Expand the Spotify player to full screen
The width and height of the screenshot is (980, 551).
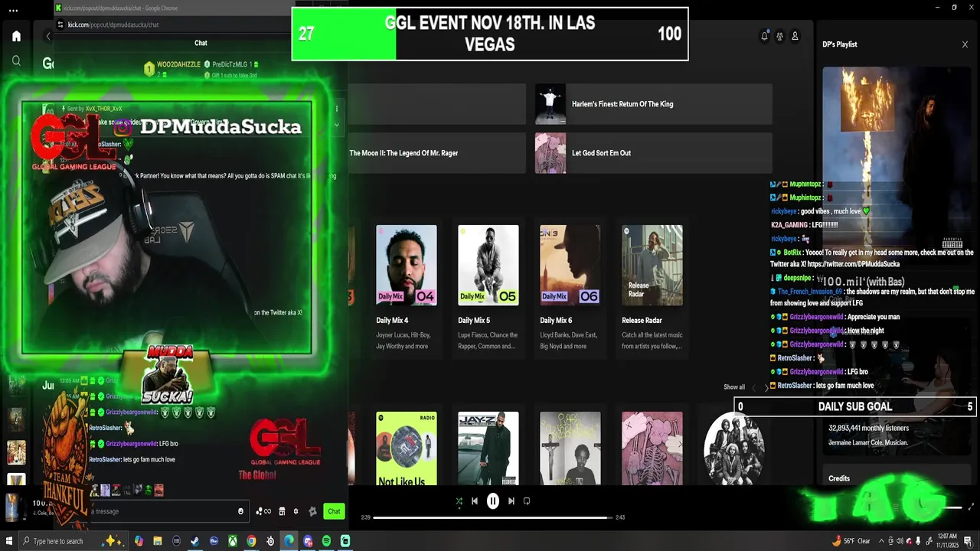pyautogui.click(x=971, y=506)
